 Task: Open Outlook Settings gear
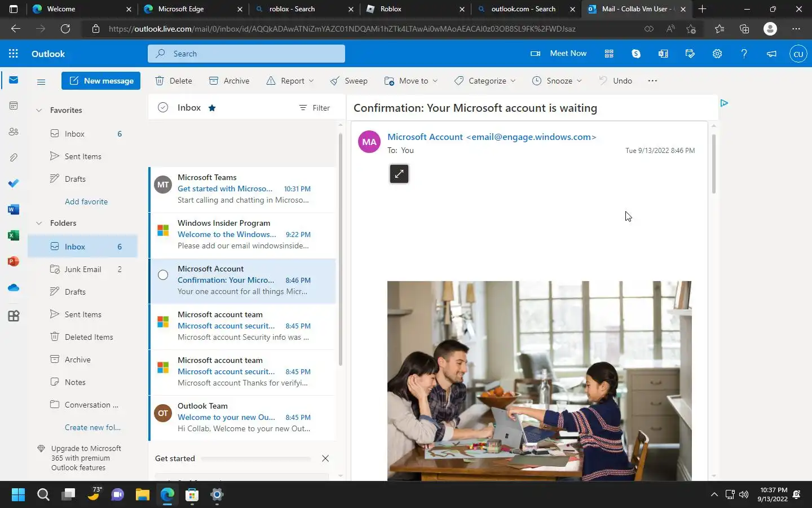tap(717, 54)
